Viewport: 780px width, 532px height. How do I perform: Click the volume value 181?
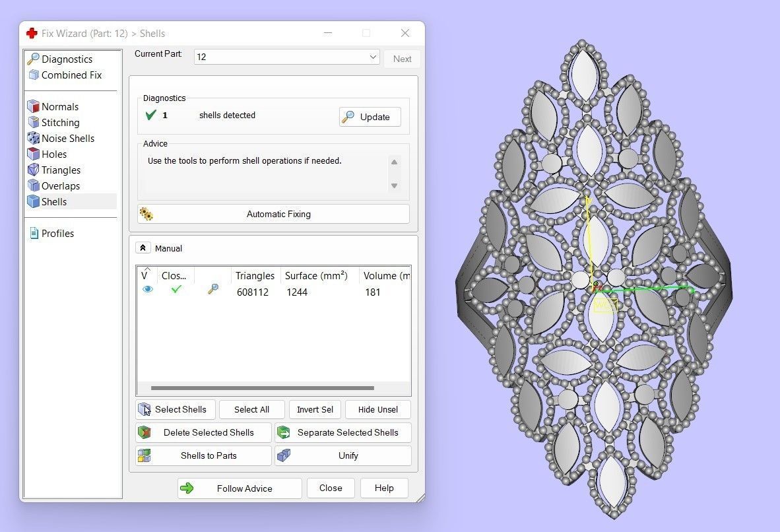point(373,292)
